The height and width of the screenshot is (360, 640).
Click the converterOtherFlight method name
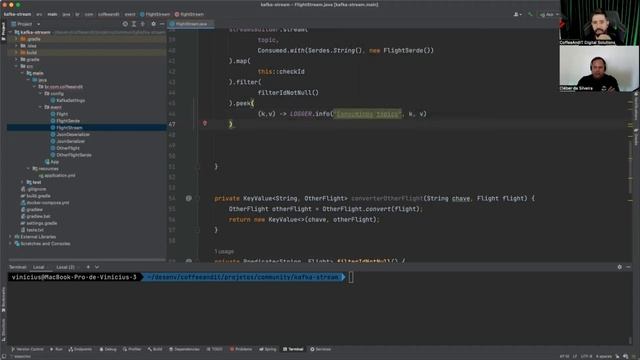387,198
